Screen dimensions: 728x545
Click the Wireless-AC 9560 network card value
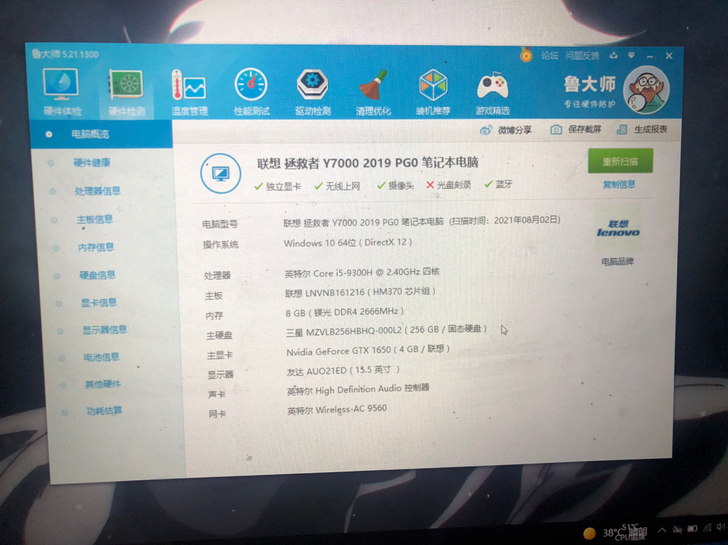(x=337, y=410)
